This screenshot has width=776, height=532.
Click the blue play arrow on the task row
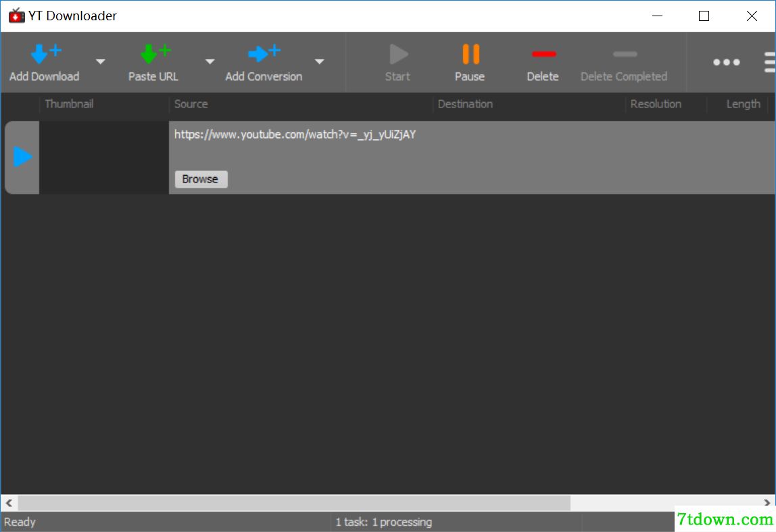click(x=22, y=157)
